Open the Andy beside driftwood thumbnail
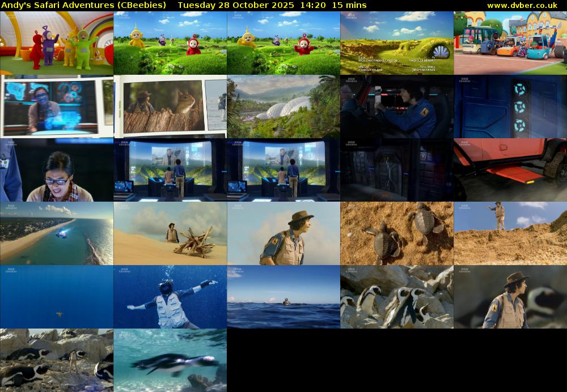 click(170, 233)
